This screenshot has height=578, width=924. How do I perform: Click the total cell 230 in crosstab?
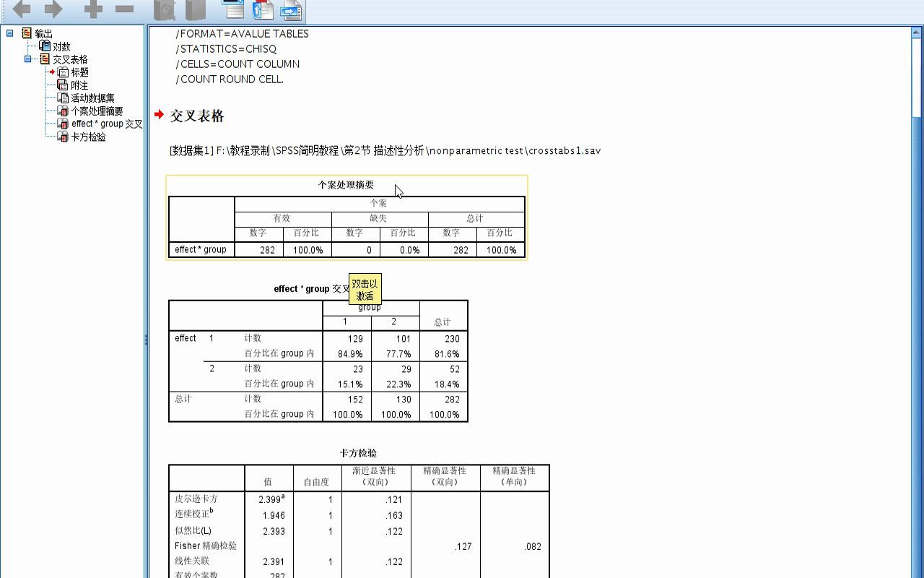[x=452, y=339]
